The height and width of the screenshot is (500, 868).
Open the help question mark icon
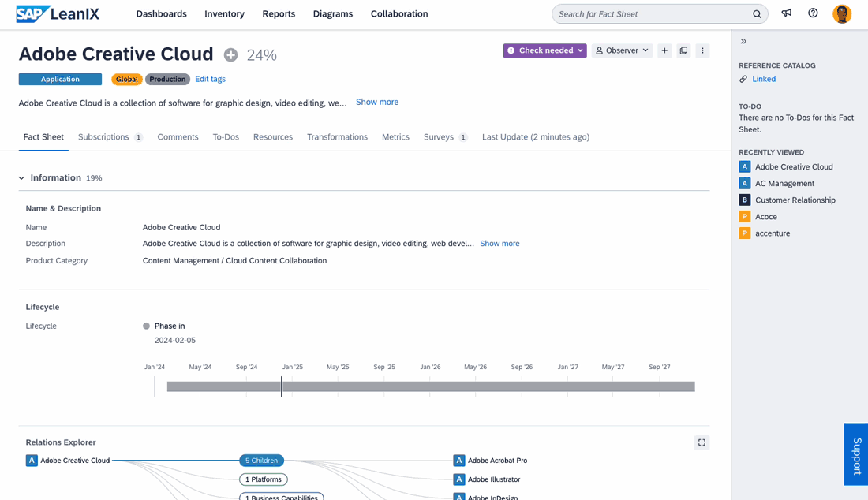(x=813, y=13)
